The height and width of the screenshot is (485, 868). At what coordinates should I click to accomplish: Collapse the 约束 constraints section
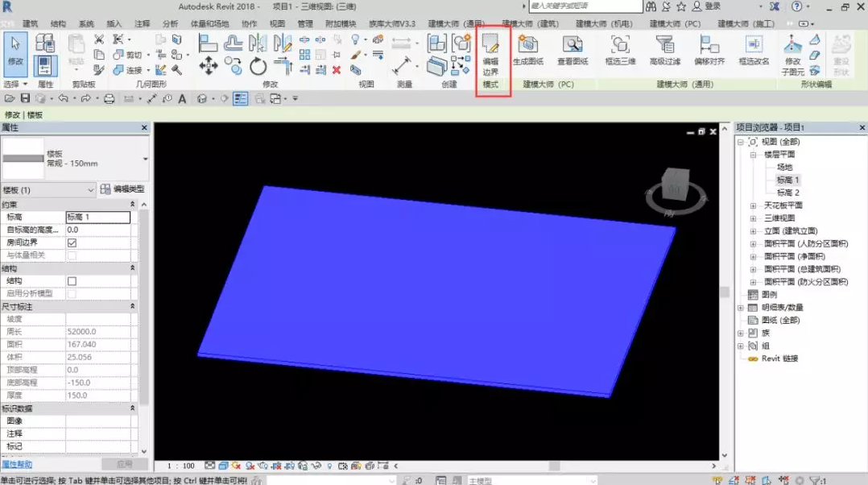pyautogui.click(x=132, y=205)
